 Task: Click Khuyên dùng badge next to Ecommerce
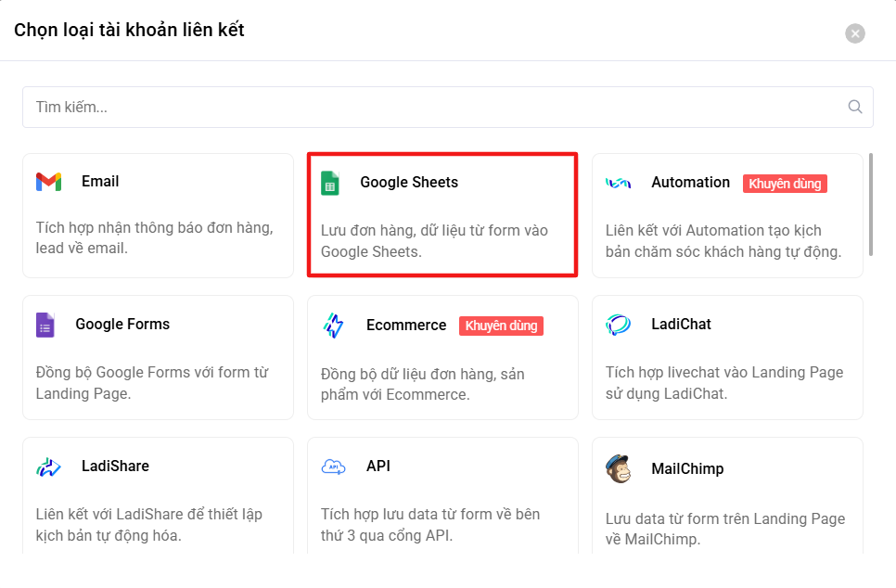[x=501, y=326]
